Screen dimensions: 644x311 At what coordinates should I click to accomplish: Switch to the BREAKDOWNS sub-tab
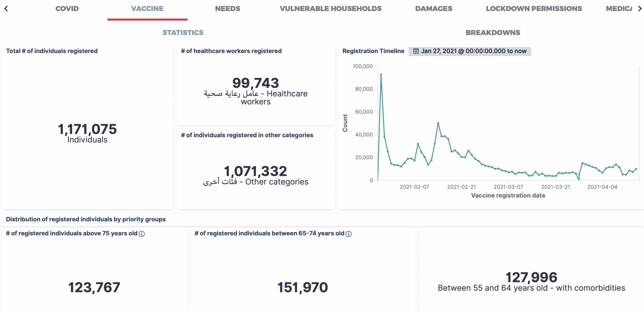point(493,33)
